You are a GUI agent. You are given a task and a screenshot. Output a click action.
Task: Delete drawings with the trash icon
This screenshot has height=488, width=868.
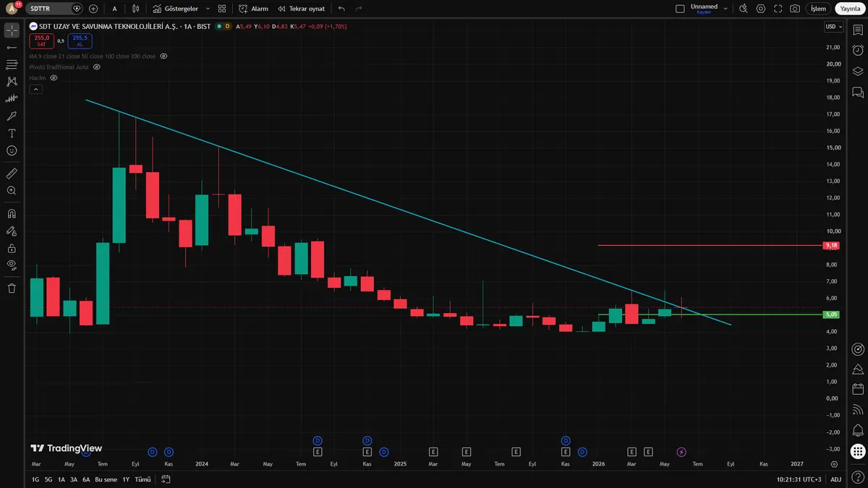pos(12,288)
